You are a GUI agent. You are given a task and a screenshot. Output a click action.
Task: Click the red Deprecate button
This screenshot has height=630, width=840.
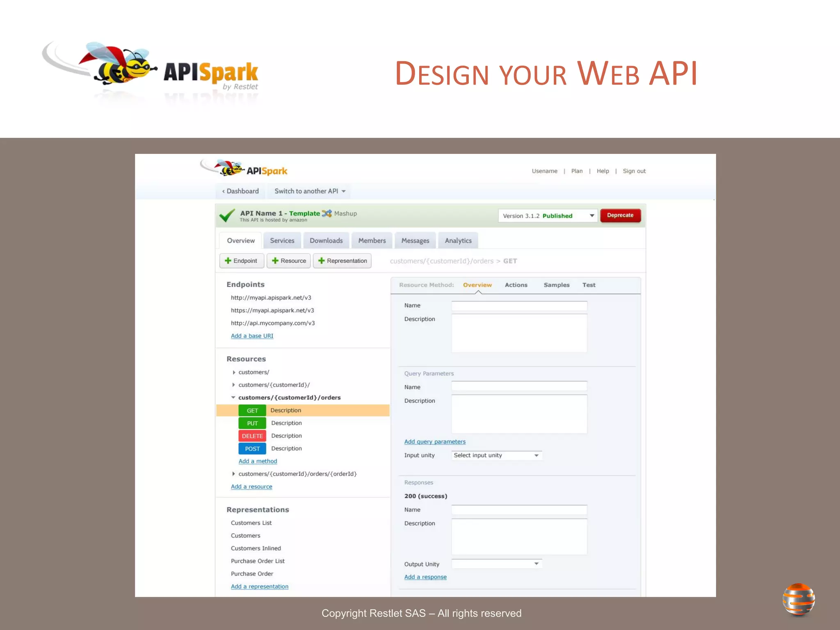pos(620,215)
